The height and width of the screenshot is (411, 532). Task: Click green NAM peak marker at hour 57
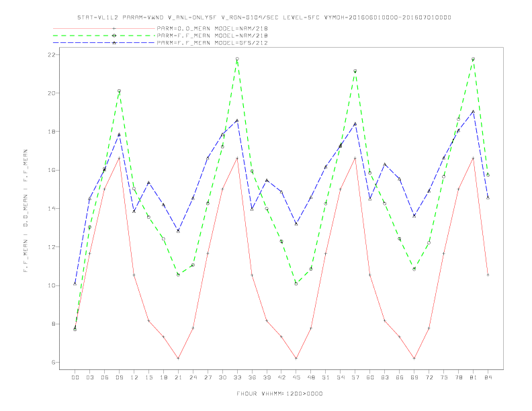click(x=355, y=71)
